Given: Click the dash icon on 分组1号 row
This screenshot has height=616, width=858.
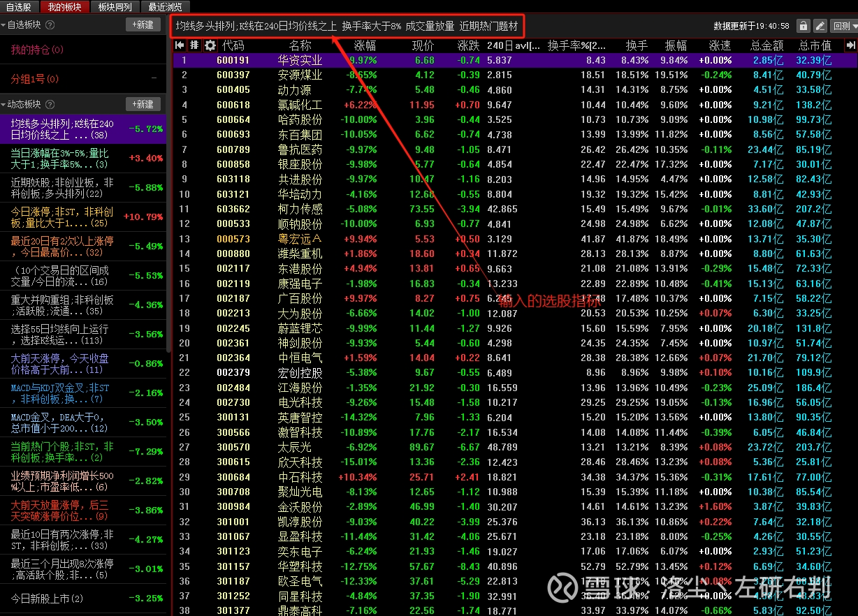Looking at the screenshot, I should click(x=154, y=79).
